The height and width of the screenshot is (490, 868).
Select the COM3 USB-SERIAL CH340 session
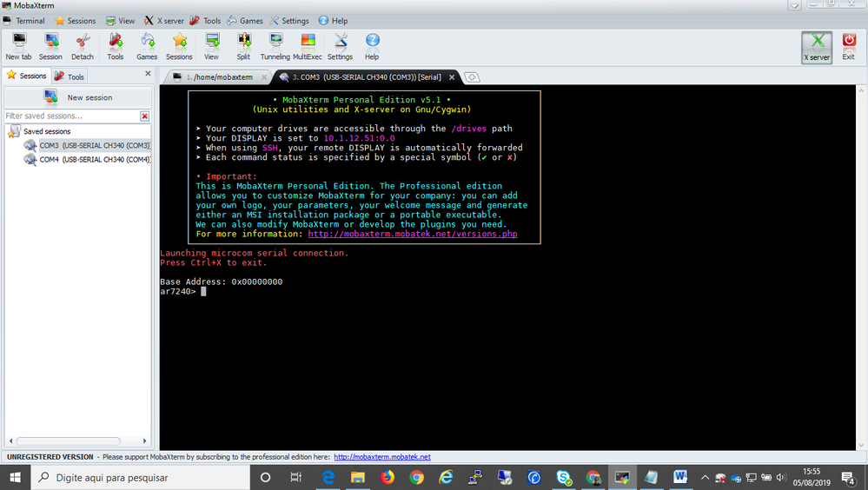[87, 145]
